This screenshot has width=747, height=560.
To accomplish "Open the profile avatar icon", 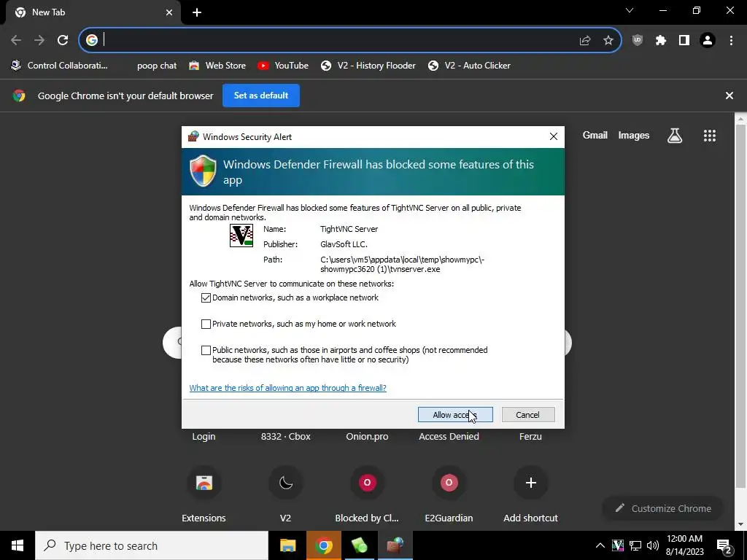I will 708,41.
